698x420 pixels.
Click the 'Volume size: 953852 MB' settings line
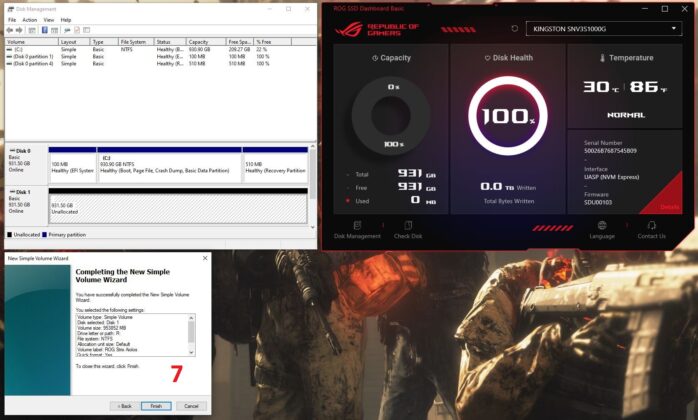pos(101,328)
